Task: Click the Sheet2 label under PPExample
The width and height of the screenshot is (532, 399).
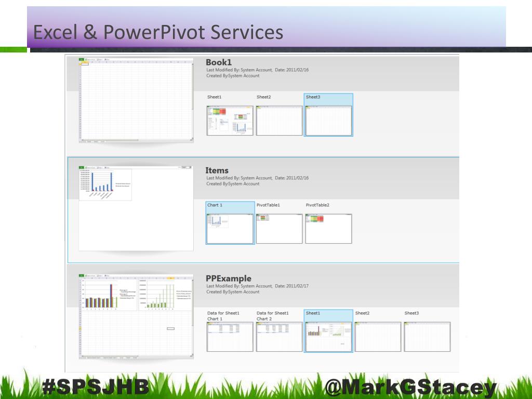Action: 362,313
